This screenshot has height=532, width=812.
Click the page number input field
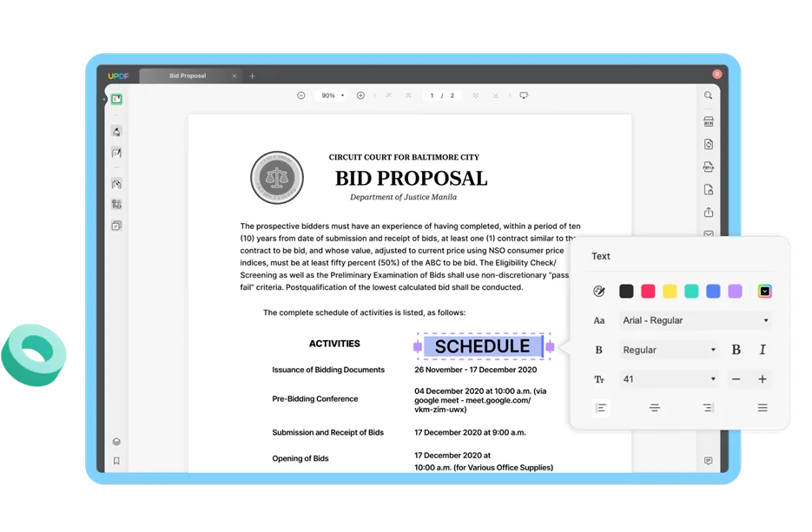tap(432, 95)
